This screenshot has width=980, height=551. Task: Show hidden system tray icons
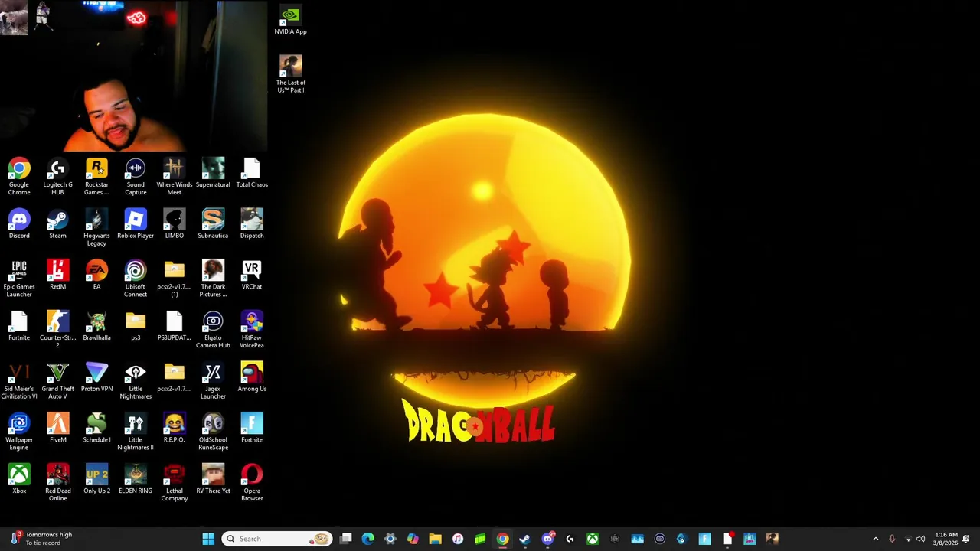coord(876,539)
